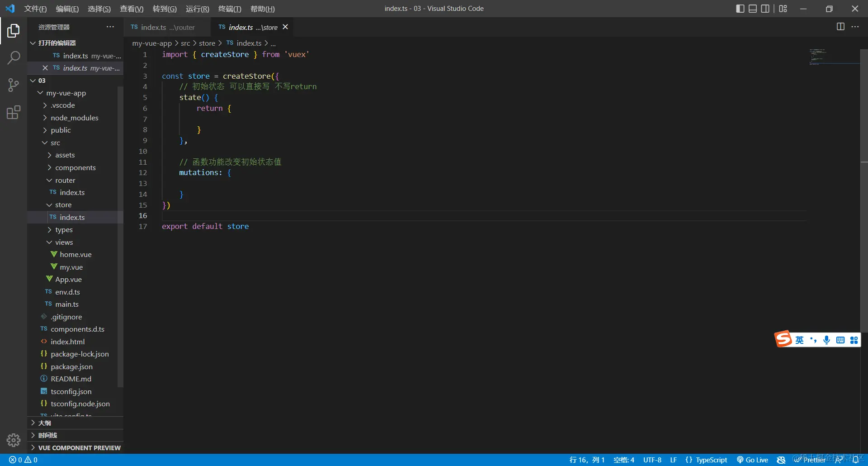Open the Manage gear settings menu
Viewport: 868px width, 466px height.
(x=14, y=440)
